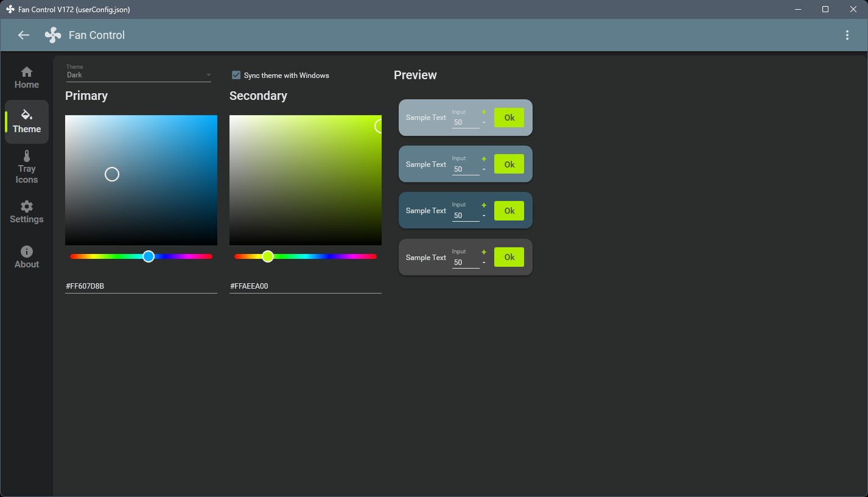
Task: Open Tray Icons thermometer section
Action: point(27,167)
